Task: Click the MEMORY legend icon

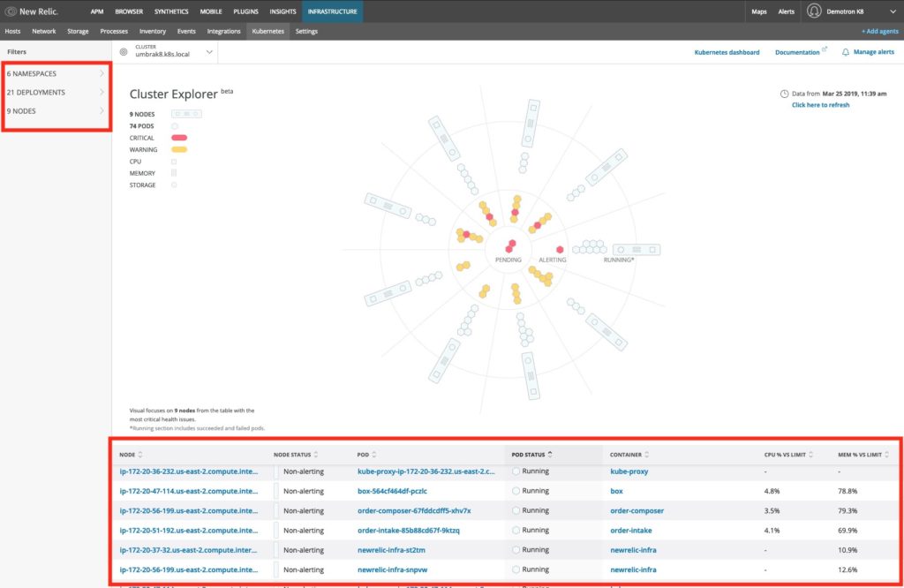Action: (174, 173)
